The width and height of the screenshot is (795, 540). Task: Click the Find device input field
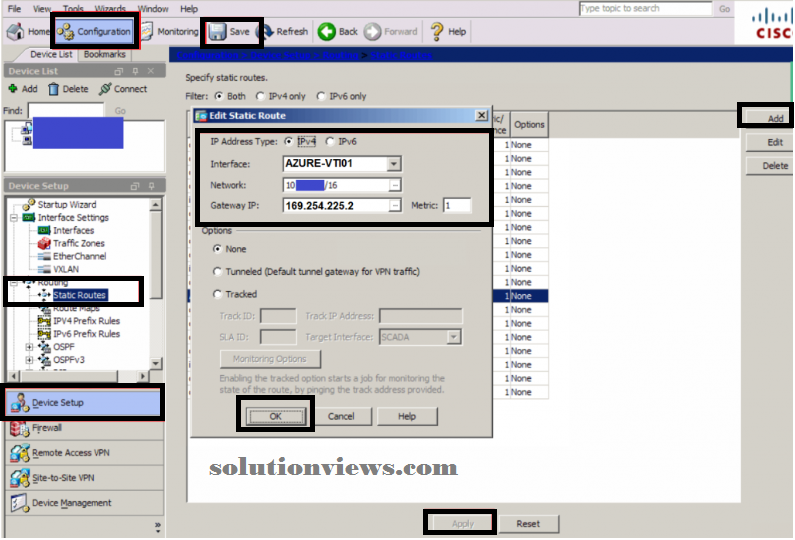coord(66,110)
